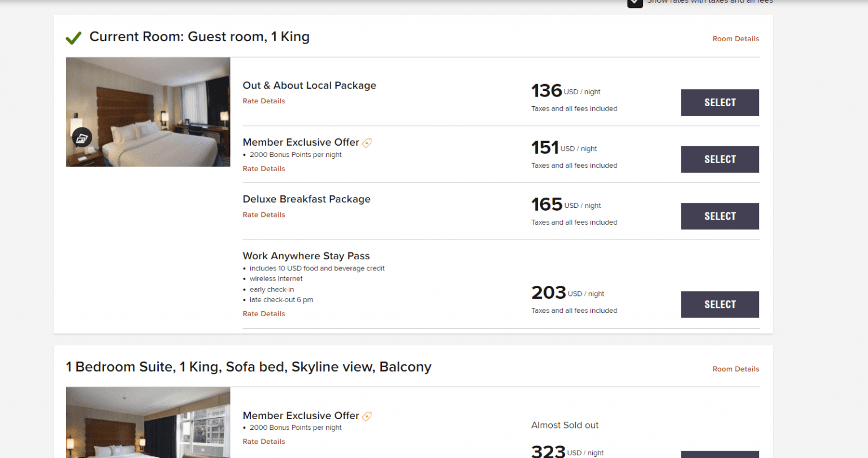
Task: Select the Member Exclusive Offer rate
Action: [720, 159]
